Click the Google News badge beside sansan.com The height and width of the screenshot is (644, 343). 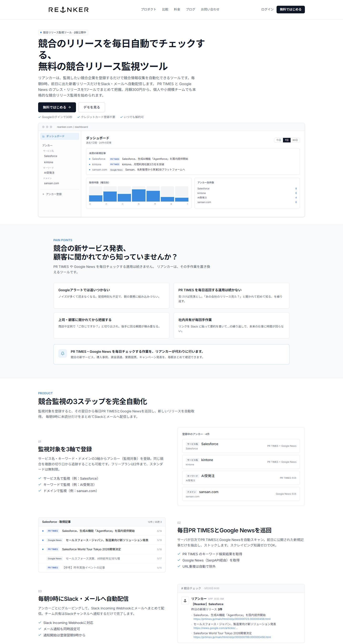pos(116,170)
